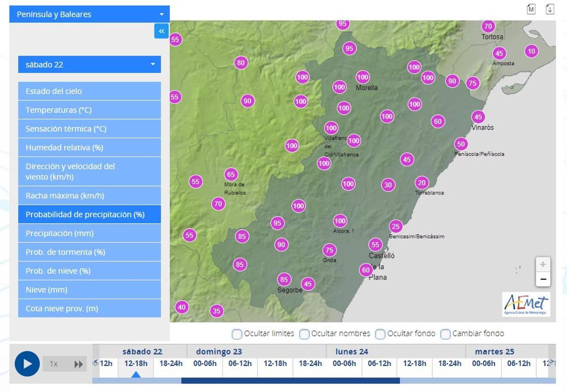The height and width of the screenshot is (392, 567).
Task: Zoom in on the map
Action: [x=543, y=264]
